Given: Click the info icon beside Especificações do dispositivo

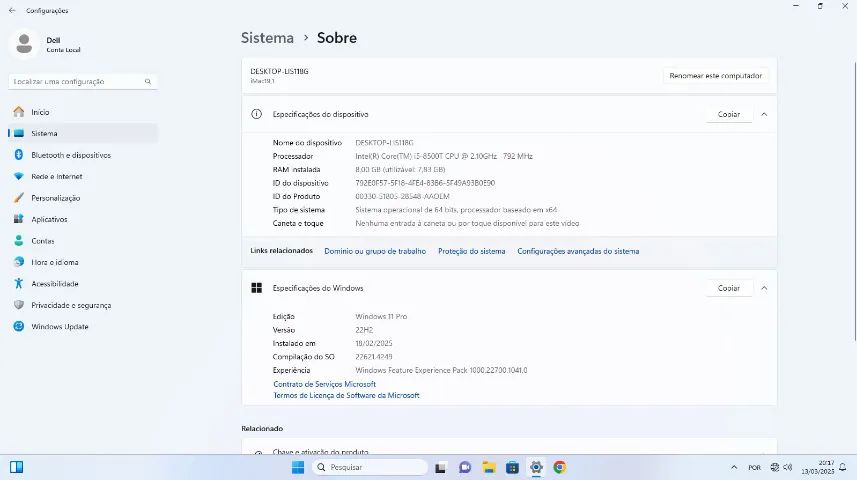Looking at the screenshot, I should [256, 114].
